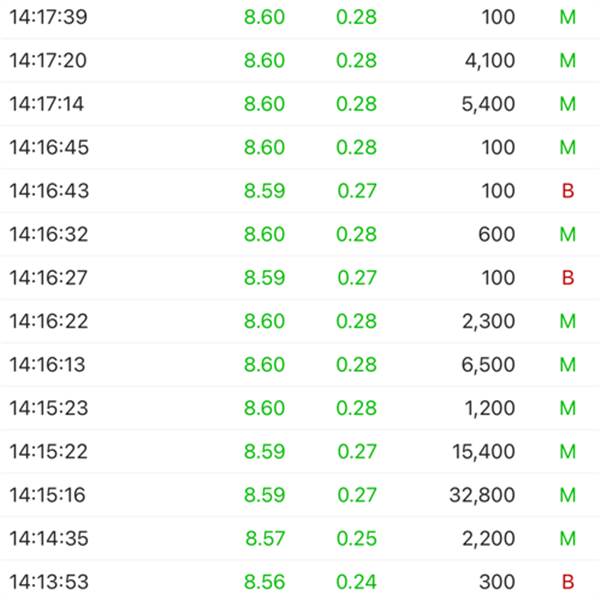Select the 14:17:39 trade row

click(x=300, y=17)
